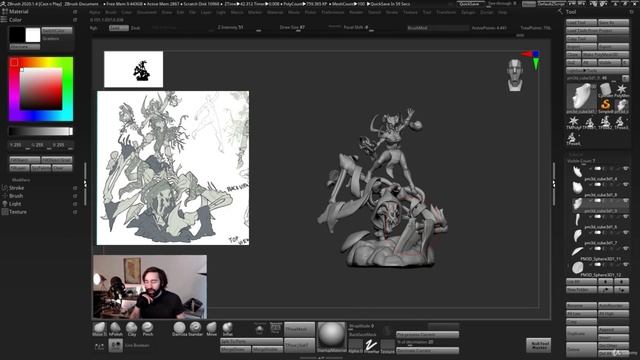Open the StartupMaterial sphere picker

(331, 337)
